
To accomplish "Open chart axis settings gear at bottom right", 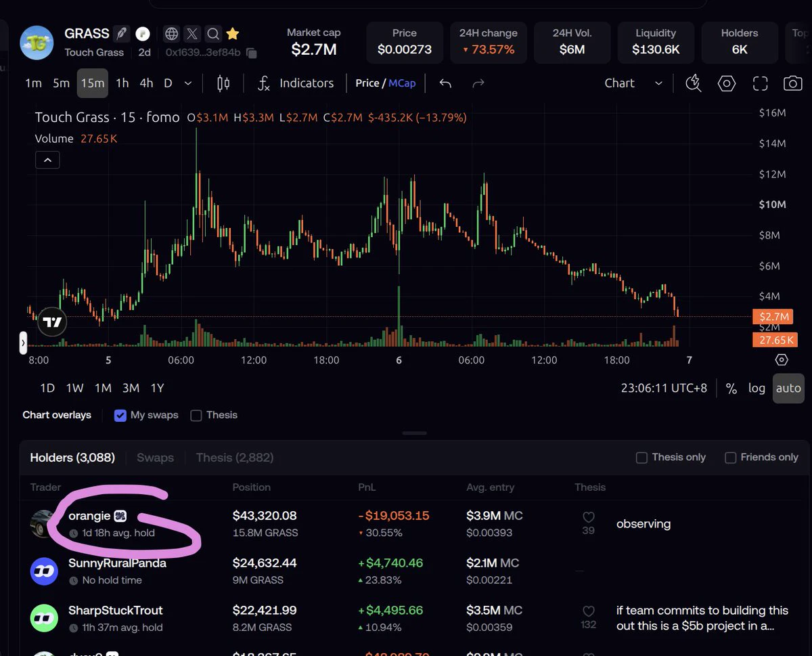I will pos(782,359).
